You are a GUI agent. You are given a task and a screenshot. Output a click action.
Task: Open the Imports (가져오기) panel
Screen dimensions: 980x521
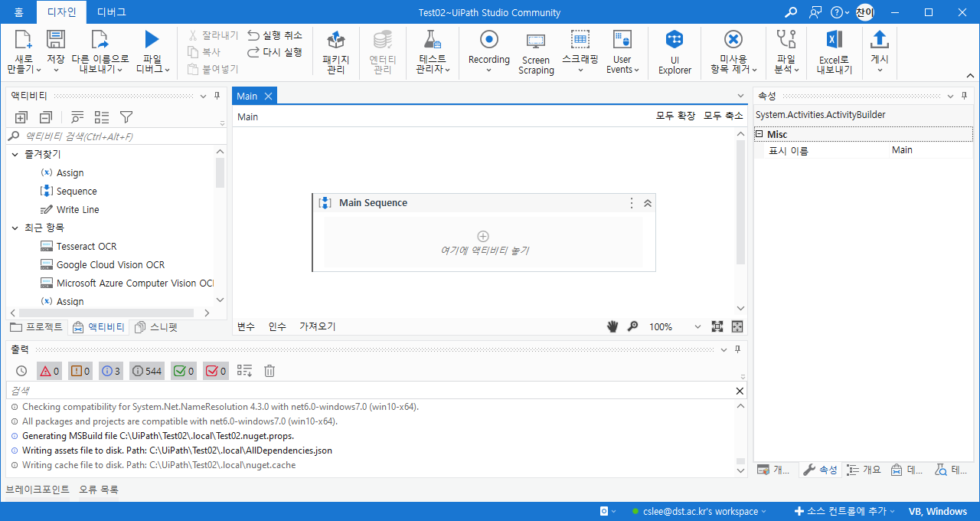coord(317,326)
